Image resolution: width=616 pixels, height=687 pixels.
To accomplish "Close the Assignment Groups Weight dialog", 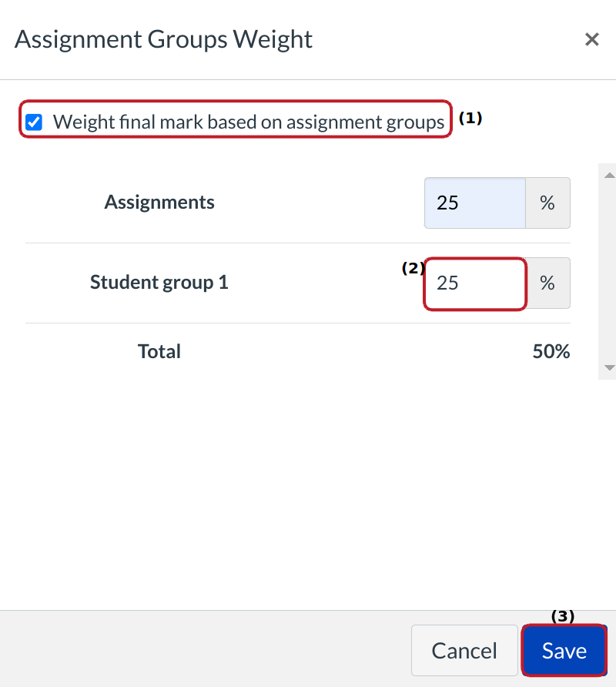I will [591, 39].
